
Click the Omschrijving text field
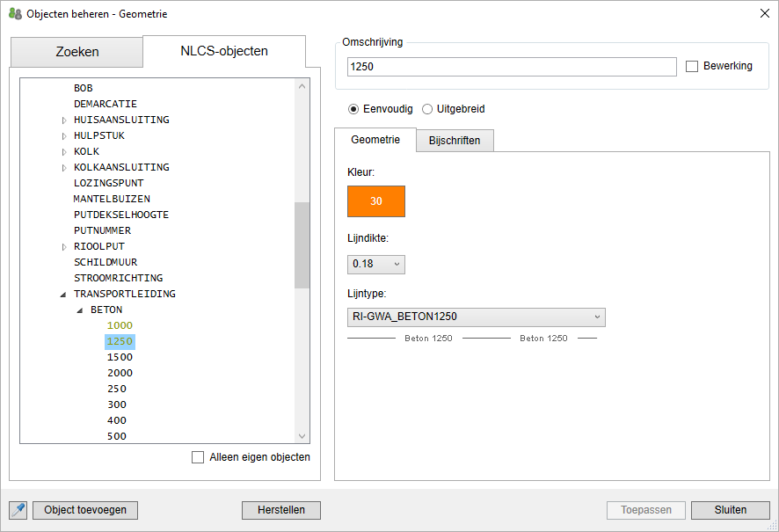point(512,67)
